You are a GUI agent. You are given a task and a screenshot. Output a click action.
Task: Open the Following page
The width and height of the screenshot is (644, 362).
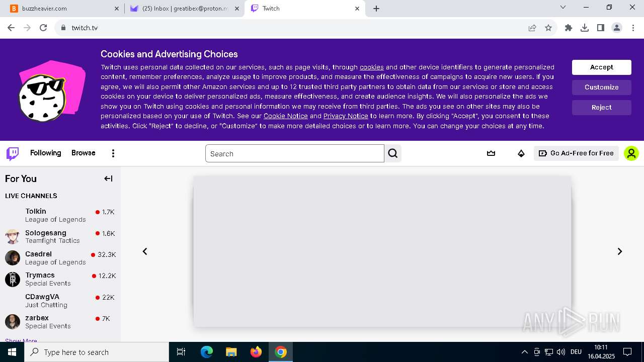[x=45, y=153]
